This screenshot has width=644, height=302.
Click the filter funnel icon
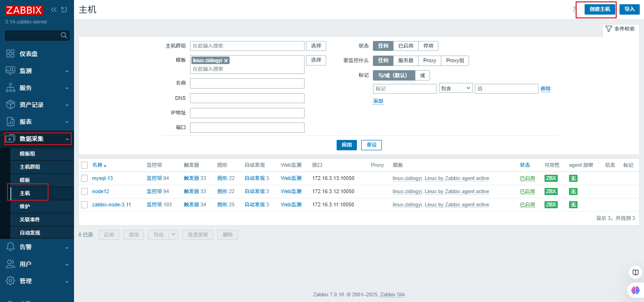coord(609,29)
